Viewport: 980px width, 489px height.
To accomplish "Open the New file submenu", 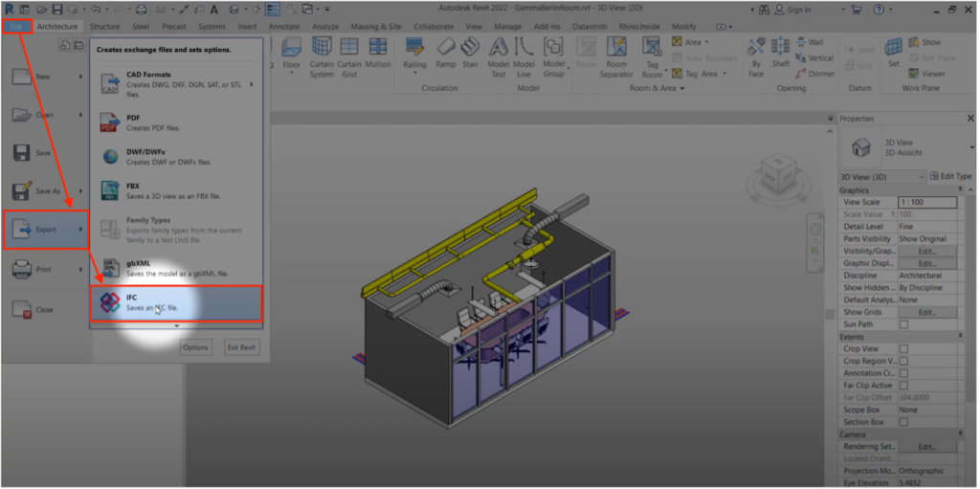I will tap(46, 77).
